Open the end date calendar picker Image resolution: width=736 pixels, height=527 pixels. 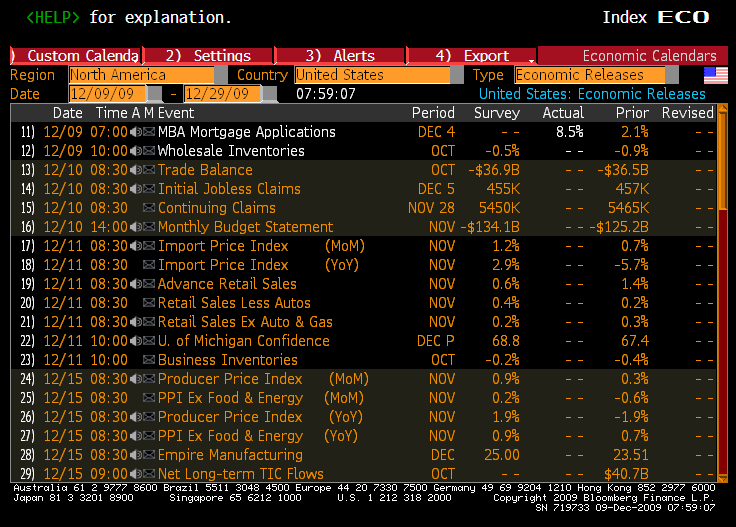269,94
